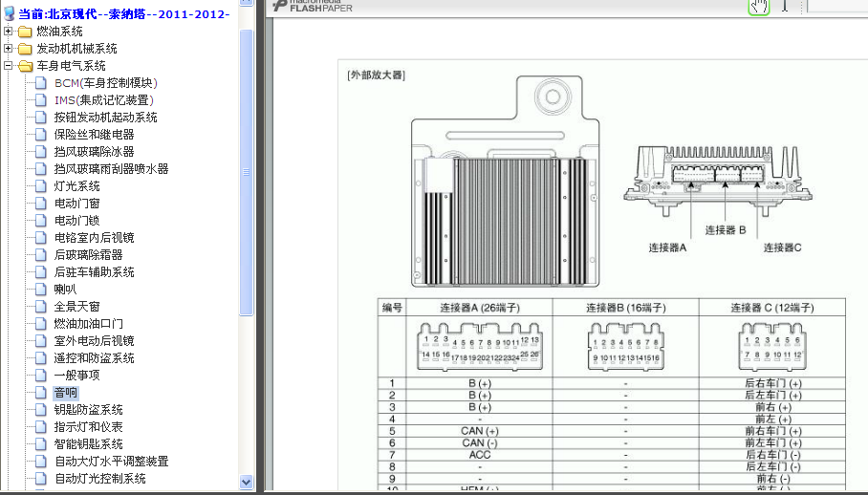Select the FlashPaper hand pan tool

(x=759, y=7)
